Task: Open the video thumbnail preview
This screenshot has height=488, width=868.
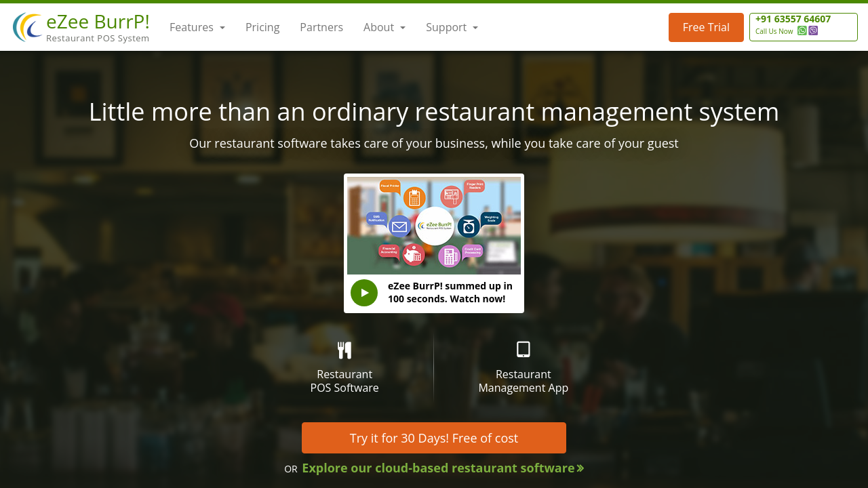Action: point(434,226)
